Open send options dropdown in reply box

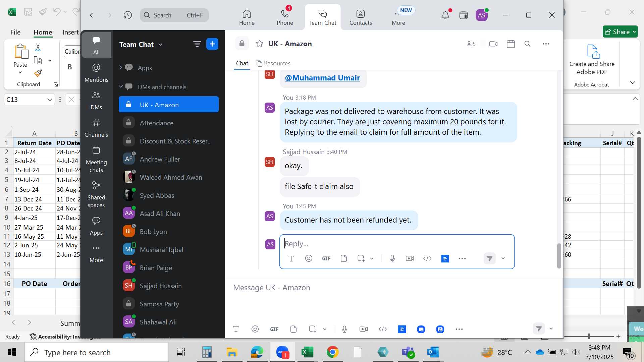point(503,258)
